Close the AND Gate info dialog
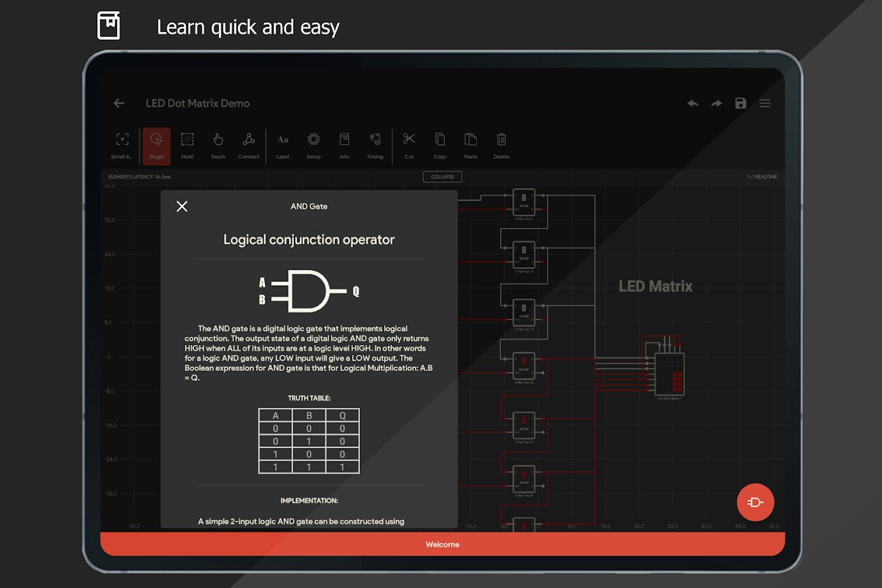The width and height of the screenshot is (882, 588). pyautogui.click(x=182, y=206)
